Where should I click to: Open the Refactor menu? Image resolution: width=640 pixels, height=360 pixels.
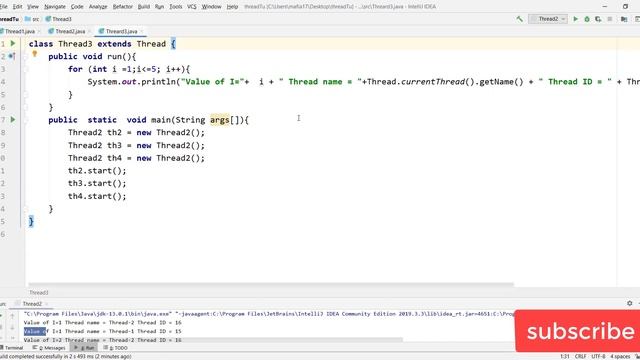tap(122, 7)
